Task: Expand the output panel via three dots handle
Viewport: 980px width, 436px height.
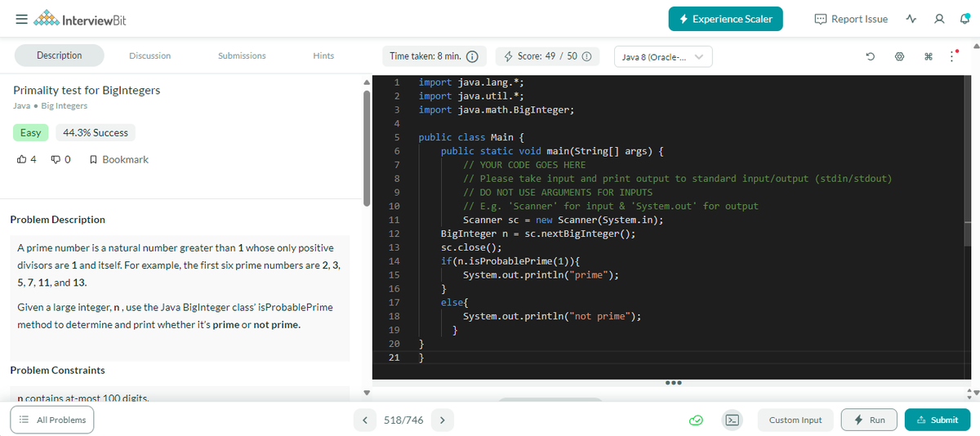Action: coord(675,382)
